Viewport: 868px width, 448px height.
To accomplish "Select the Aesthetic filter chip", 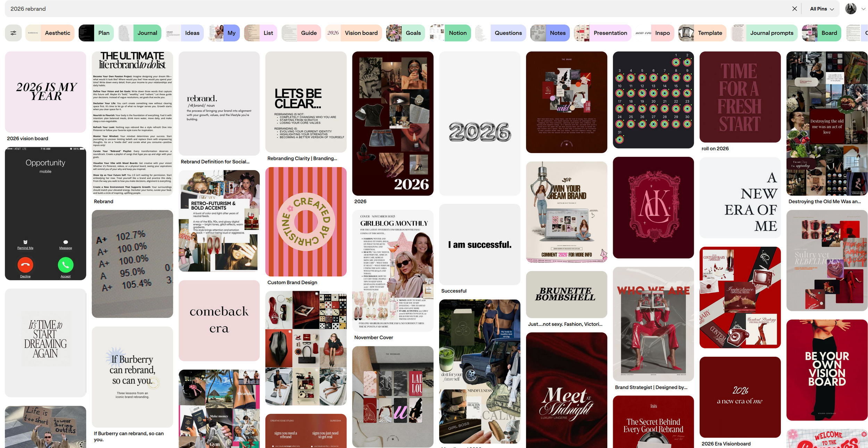I will (x=50, y=33).
